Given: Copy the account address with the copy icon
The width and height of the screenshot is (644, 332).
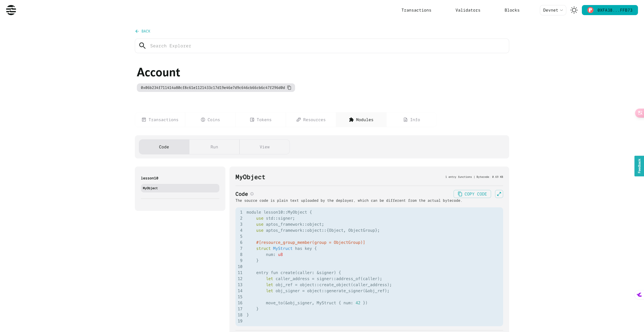Looking at the screenshot, I should coord(289,88).
